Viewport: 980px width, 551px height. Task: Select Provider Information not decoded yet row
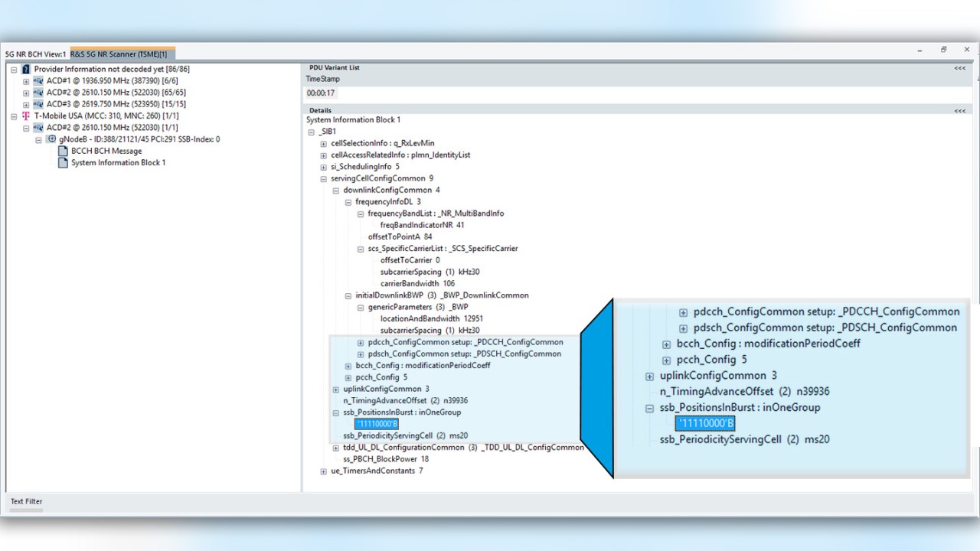tap(112, 69)
